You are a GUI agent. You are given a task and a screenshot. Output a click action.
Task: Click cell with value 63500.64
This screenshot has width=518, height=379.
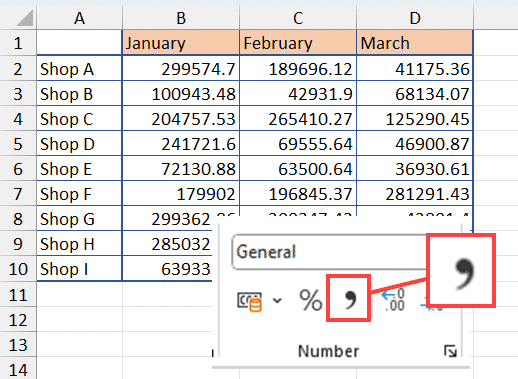point(298,169)
